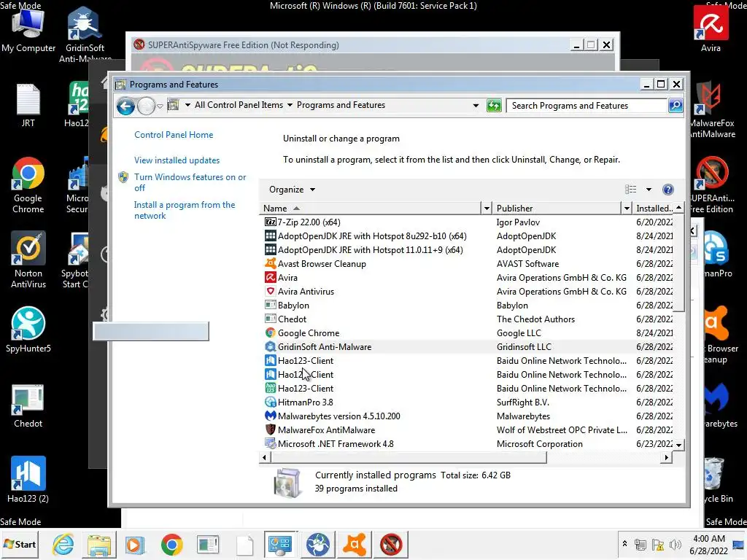Image resolution: width=747 pixels, height=560 pixels.
Task: Click the HitmanPro 3.8 list icon
Action: (x=270, y=402)
